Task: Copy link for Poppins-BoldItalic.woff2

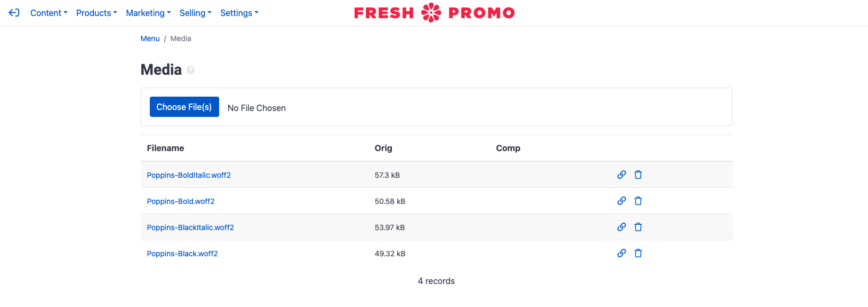Action: (622, 175)
